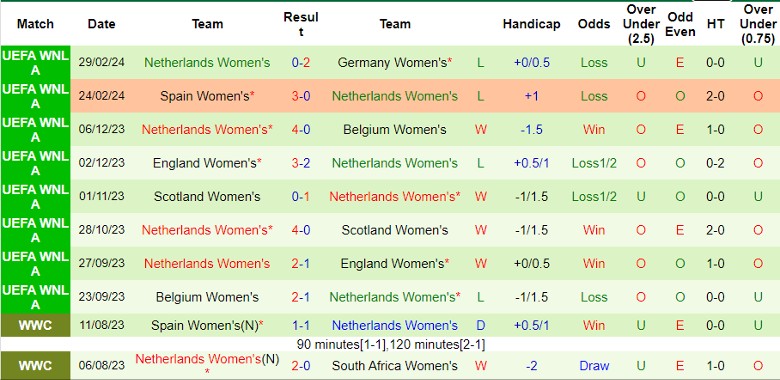Click the 3-2 score for England Women's
The height and width of the screenshot is (380, 780).
301,163
